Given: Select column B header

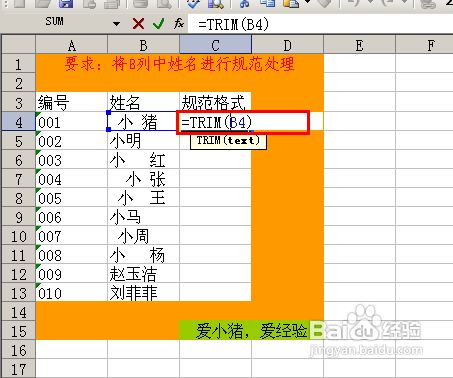Looking at the screenshot, I should pos(143,45).
